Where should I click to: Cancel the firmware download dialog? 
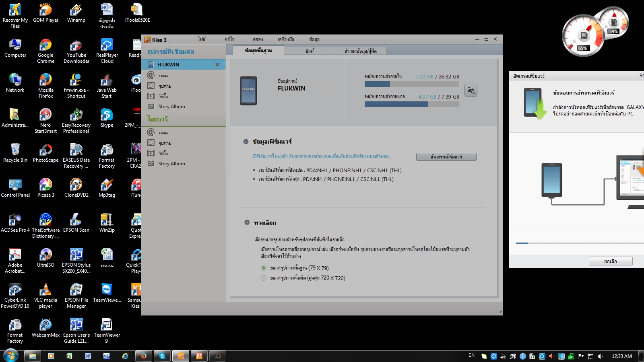coord(610,261)
